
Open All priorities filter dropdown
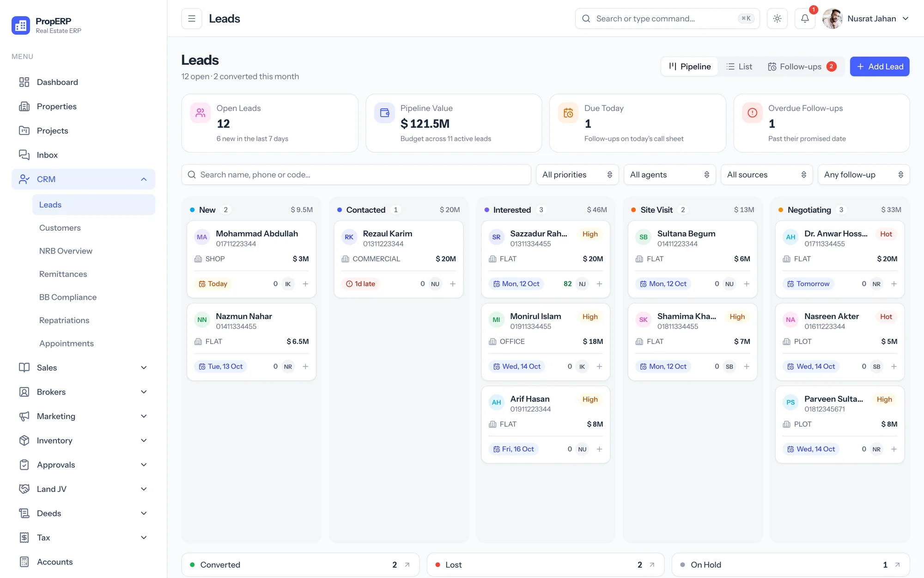coord(577,175)
